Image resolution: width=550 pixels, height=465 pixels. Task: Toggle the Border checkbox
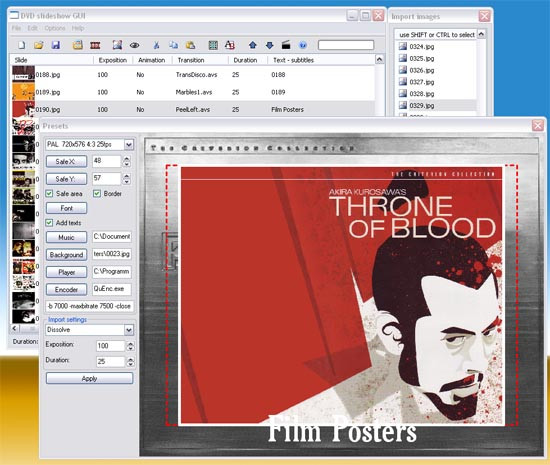coord(97,194)
